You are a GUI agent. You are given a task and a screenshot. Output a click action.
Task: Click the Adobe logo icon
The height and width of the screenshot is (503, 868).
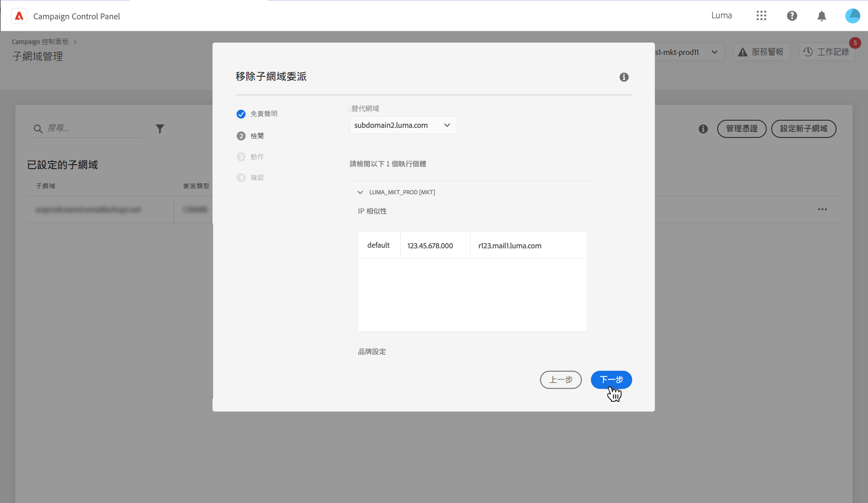[x=19, y=16]
